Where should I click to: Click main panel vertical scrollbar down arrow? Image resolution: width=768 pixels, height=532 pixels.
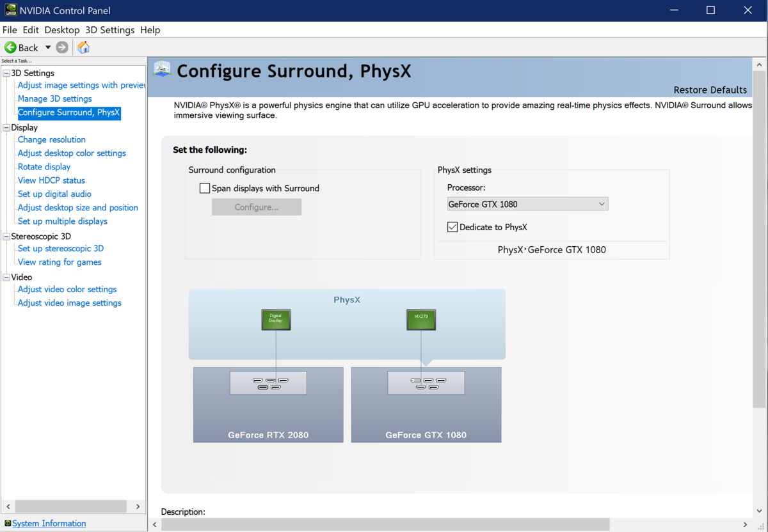(759, 510)
